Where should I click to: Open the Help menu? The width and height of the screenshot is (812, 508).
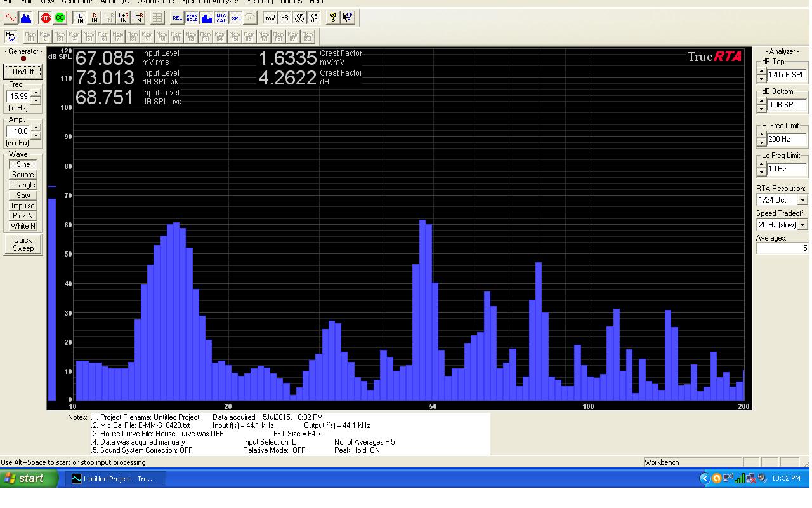317,2
